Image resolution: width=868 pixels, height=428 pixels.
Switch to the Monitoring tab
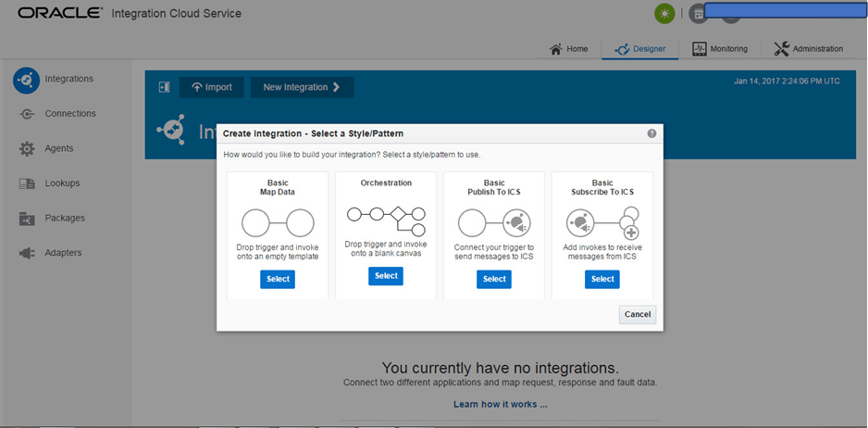pyautogui.click(x=720, y=49)
